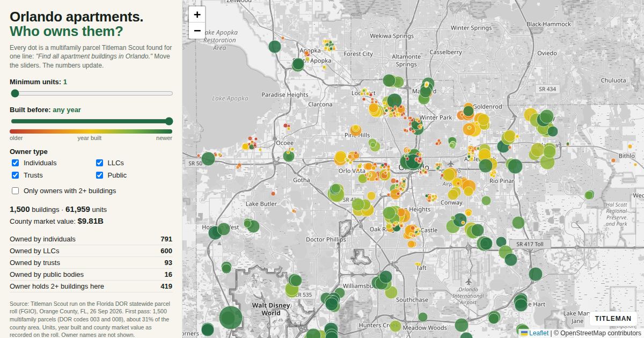The width and height of the screenshot is (644, 338).
Task: Click the Owned by public bodies row
Action: tap(91, 275)
